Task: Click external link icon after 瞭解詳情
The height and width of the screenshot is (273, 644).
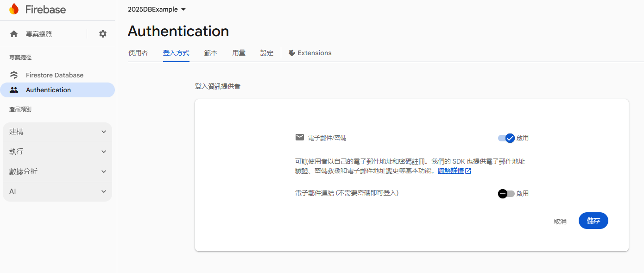Action: (468, 171)
